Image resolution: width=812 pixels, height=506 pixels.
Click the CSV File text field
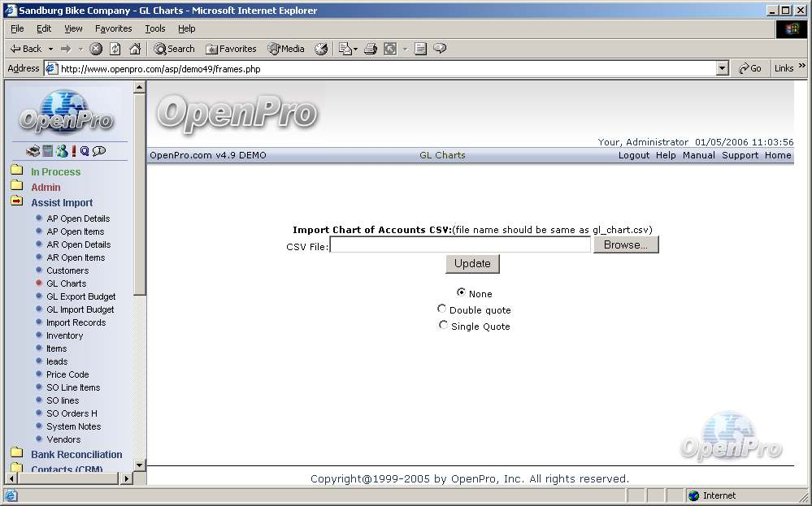tap(460, 244)
